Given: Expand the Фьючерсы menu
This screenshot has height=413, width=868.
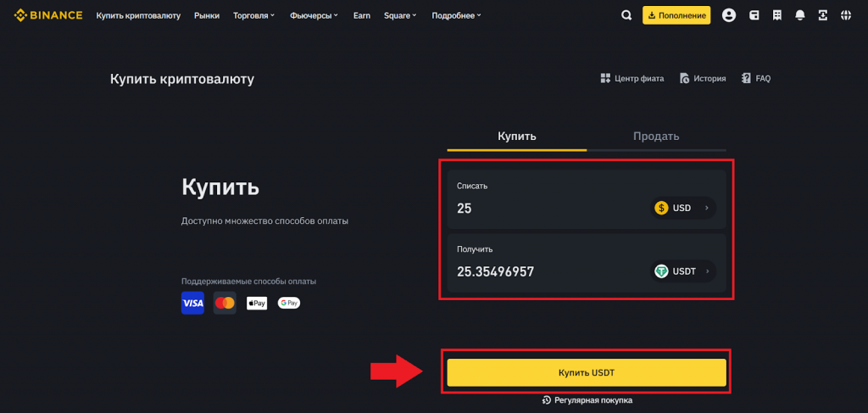Looking at the screenshot, I should click(314, 15).
